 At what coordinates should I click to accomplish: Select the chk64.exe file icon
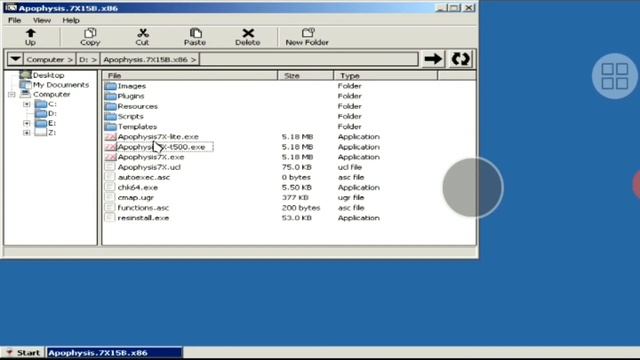click(109, 187)
